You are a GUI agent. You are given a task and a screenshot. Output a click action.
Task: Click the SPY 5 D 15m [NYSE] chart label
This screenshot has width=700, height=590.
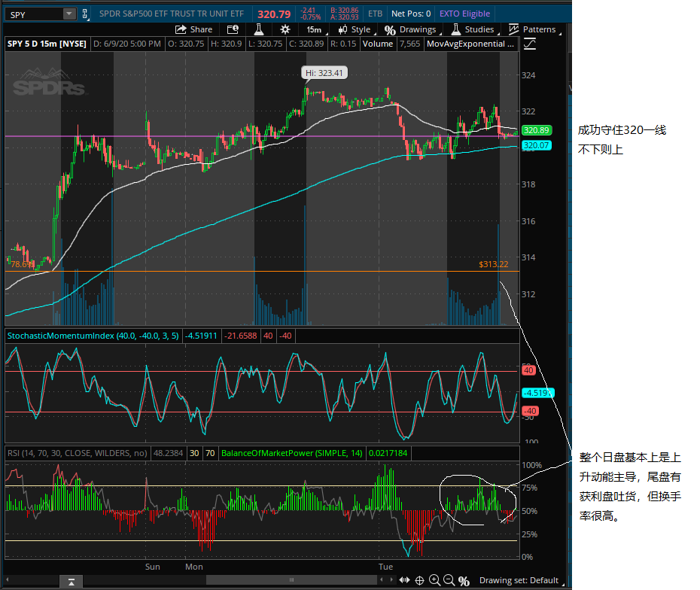coord(47,44)
